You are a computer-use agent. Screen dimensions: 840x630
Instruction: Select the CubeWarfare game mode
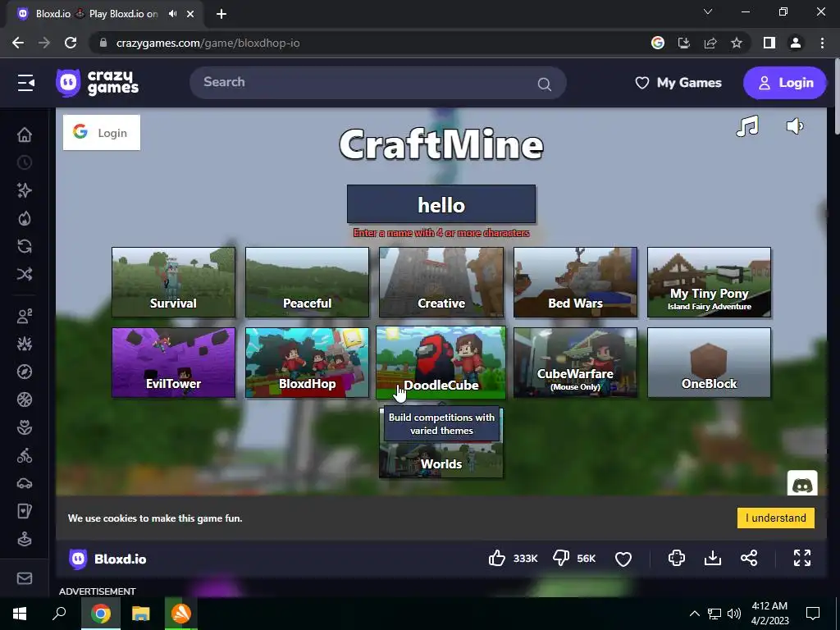tap(575, 363)
